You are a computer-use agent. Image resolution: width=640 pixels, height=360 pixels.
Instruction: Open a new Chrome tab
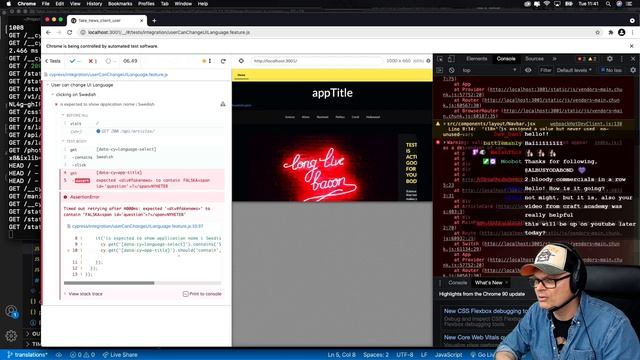(x=154, y=20)
